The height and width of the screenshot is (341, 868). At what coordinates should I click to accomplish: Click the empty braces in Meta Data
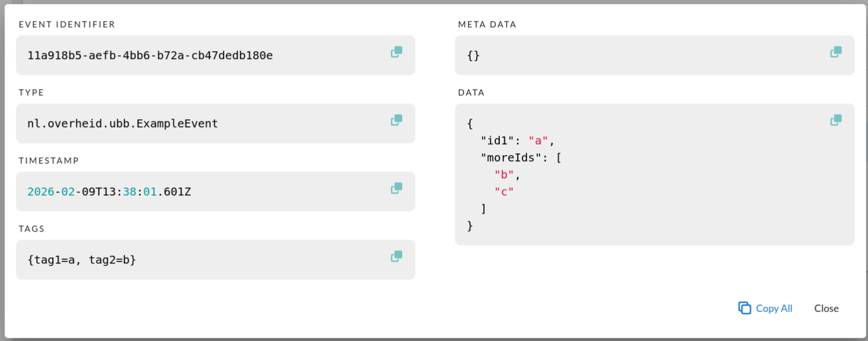pyautogui.click(x=473, y=56)
